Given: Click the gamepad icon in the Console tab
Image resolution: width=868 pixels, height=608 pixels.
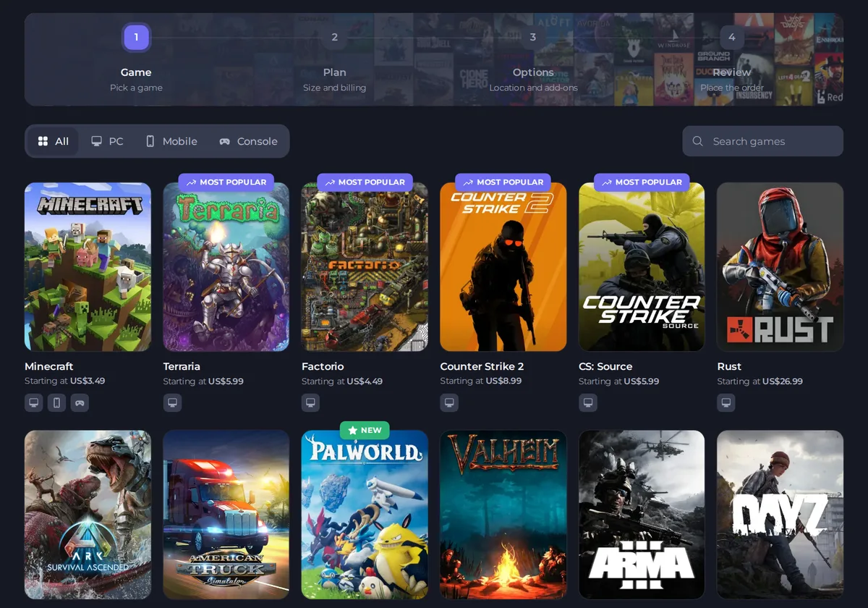Looking at the screenshot, I should click(x=225, y=141).
